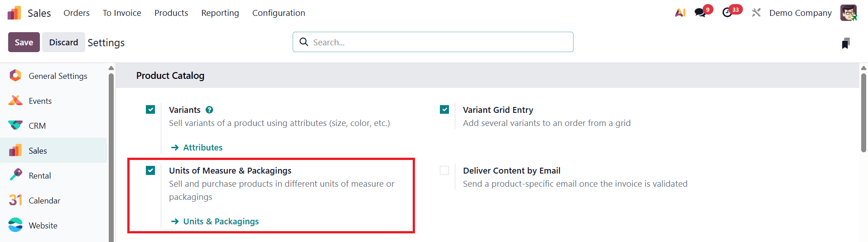The image size is (868, 242).
Task: Click the debug tools wrench icon
Action: coord(756,13)
